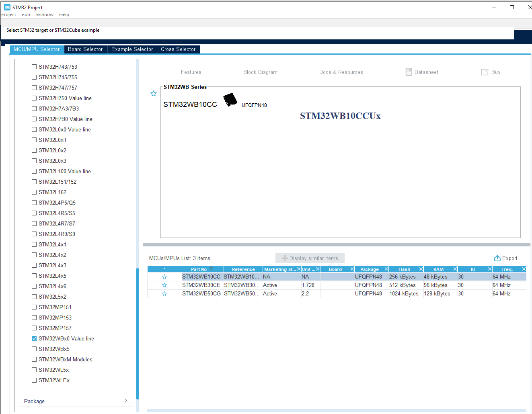Open the Docs & Resources tab
The width and height of the screenshot is (532, 414).
pos(341,72)
